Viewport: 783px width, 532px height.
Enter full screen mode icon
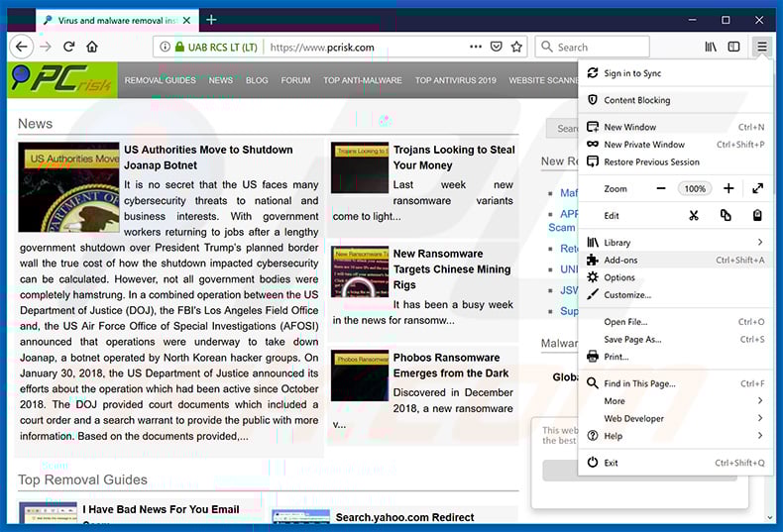tap(757, 188)
